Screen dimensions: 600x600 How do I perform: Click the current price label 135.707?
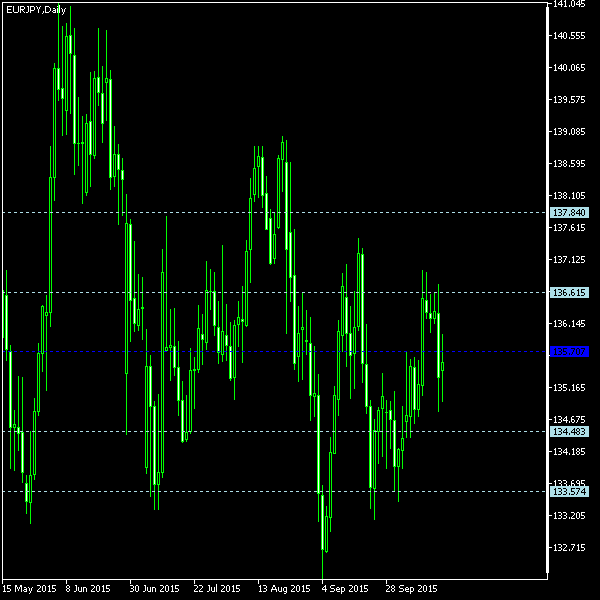tap(569, 351)
